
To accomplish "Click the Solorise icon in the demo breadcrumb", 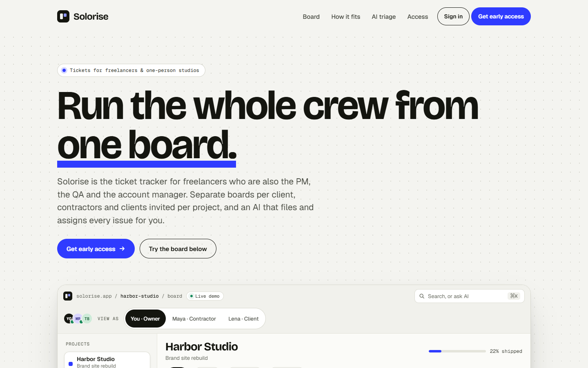I will coord(68,296).
